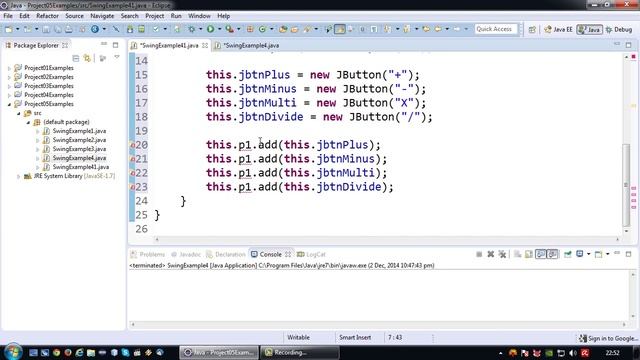Toggle Link with Editor in Package Explorer

[x=87, y=58]
